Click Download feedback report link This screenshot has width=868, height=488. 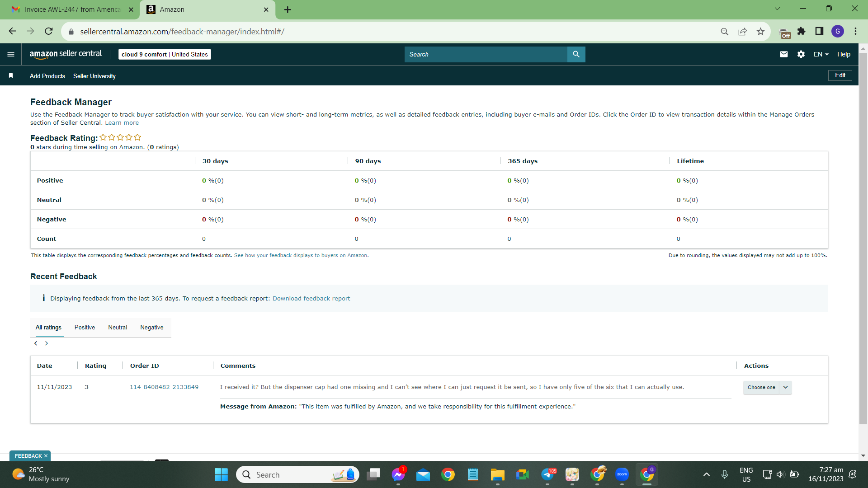tap(311, 299)
